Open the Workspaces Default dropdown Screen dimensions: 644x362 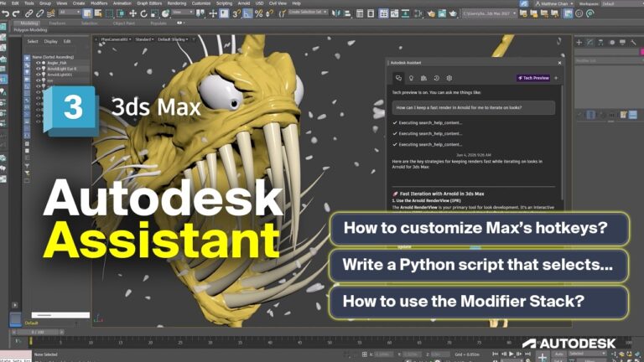[622, 3]
